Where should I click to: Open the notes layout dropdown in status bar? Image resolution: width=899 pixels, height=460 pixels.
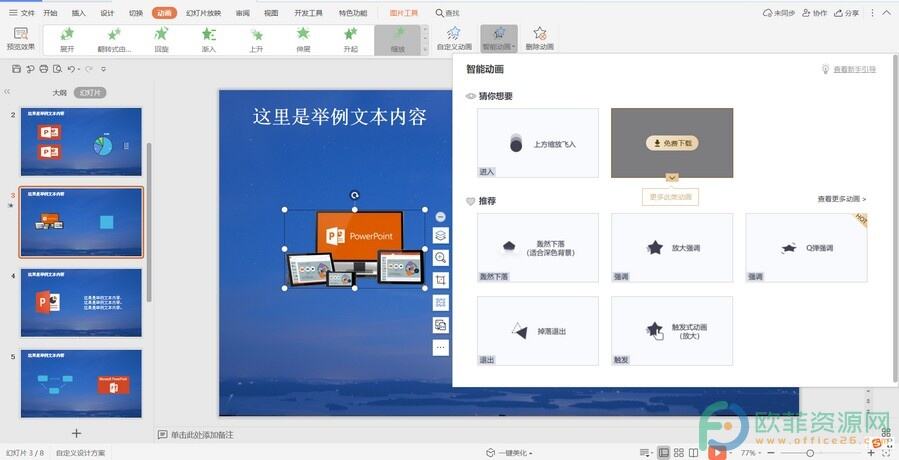coord(646,453)
